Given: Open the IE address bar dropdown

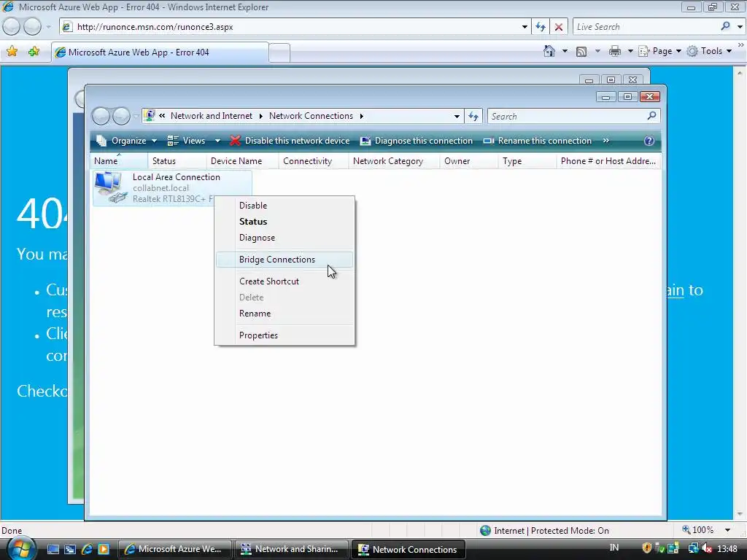Looking at the screenshot, I should tap(525, 27).
